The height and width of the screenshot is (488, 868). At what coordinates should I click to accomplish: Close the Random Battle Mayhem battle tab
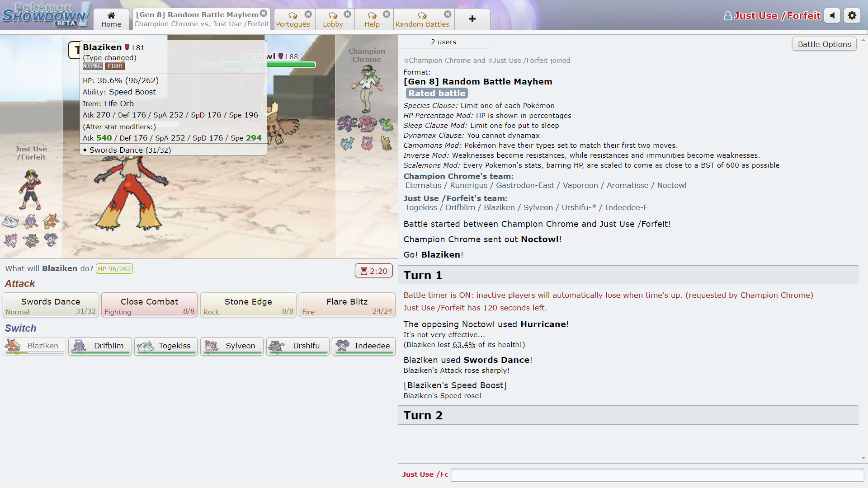(264, 14)
